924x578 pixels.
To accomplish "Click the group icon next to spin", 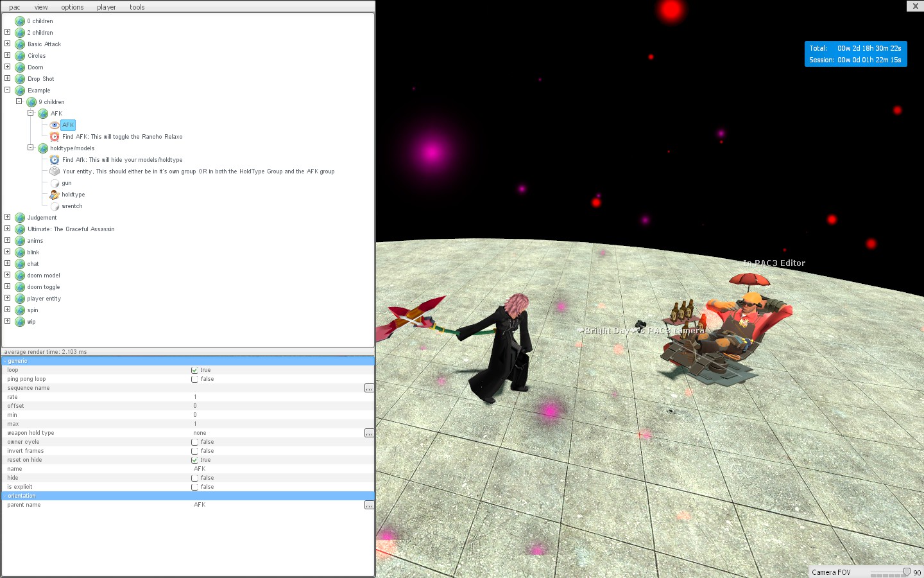I will pyautogui.click(x=20, y=310).
